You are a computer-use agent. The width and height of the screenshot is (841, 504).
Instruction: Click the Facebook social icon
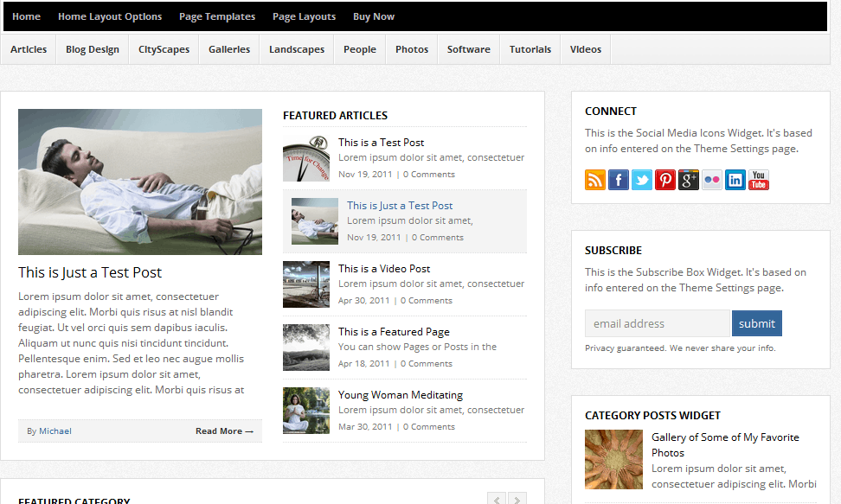point(619,180)
